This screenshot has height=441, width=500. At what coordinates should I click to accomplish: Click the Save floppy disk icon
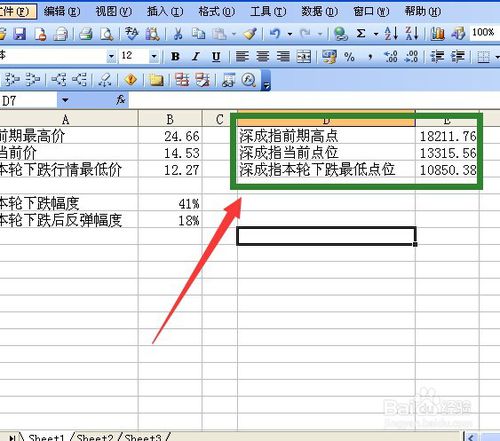coord(20,34)
